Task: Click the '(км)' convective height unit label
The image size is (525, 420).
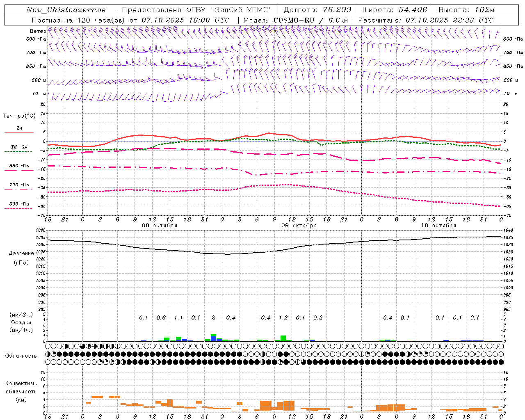Action: (x=21, y=399)
